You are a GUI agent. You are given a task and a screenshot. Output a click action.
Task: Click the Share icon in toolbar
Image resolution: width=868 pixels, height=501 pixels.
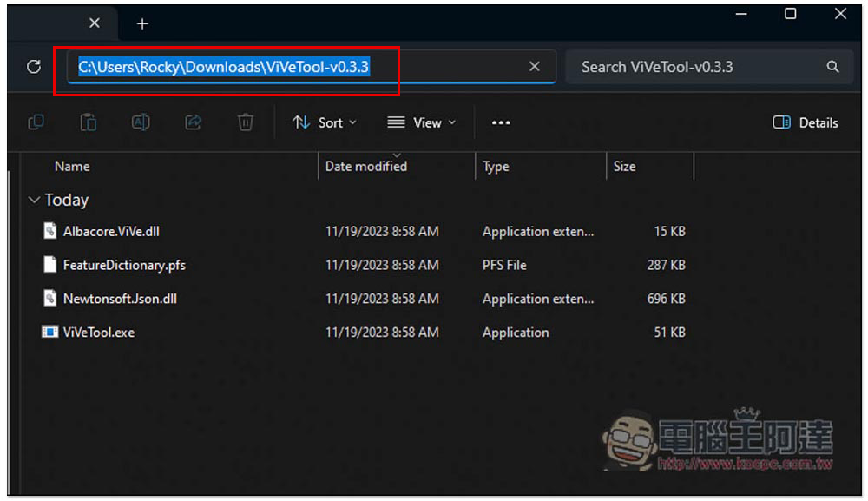pyautogui.click(x=193, y=122)
